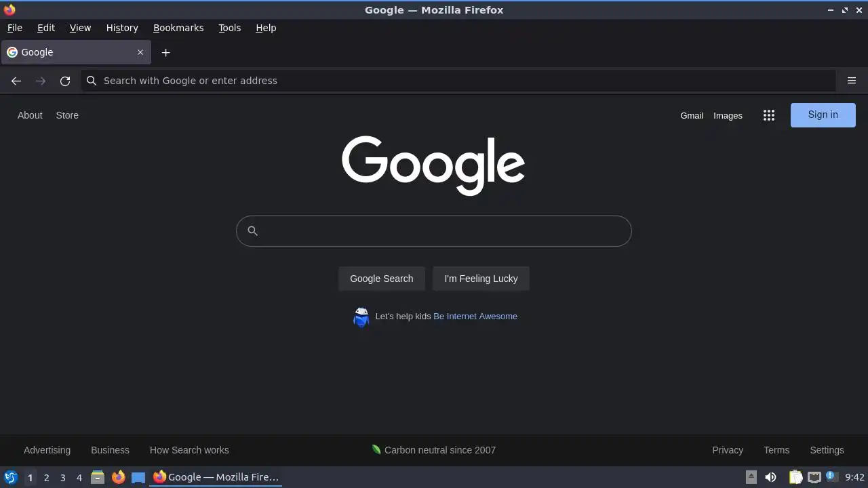Open the Privacy footer link
The height and width of the screenshot is (488, 868).
tap(728, 450)
